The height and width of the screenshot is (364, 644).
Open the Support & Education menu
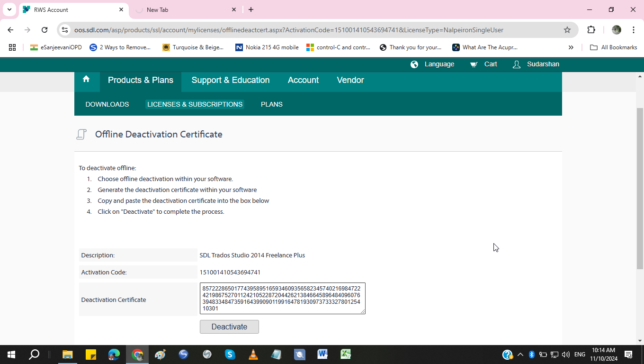pyautogui.click(x=231, y=80)
